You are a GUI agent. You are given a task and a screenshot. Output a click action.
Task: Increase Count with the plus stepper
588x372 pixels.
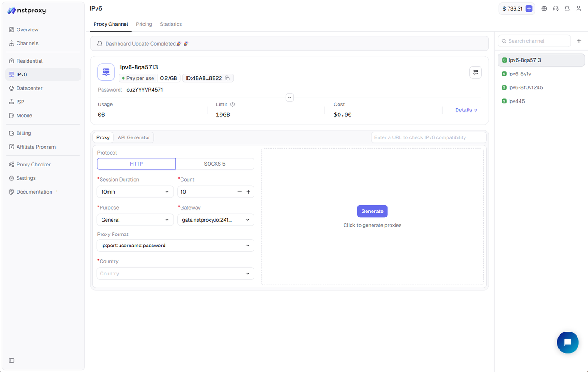click(248, 192)
